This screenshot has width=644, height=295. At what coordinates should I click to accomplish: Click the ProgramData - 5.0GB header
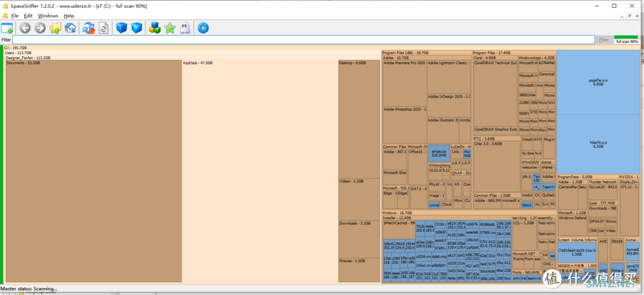587,177
